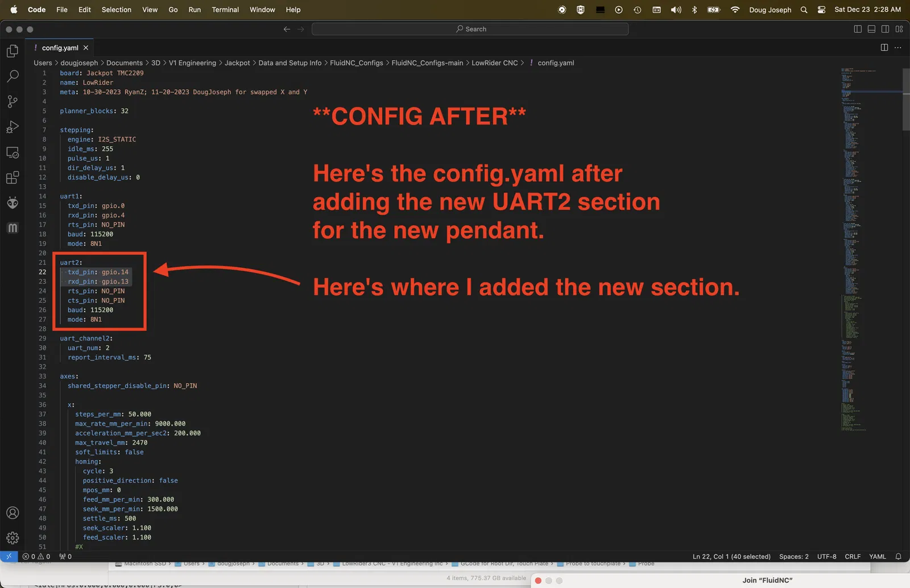Open the Remote Explorer view
The width and height of the screenshot is (910, 588).
(13, 152)
